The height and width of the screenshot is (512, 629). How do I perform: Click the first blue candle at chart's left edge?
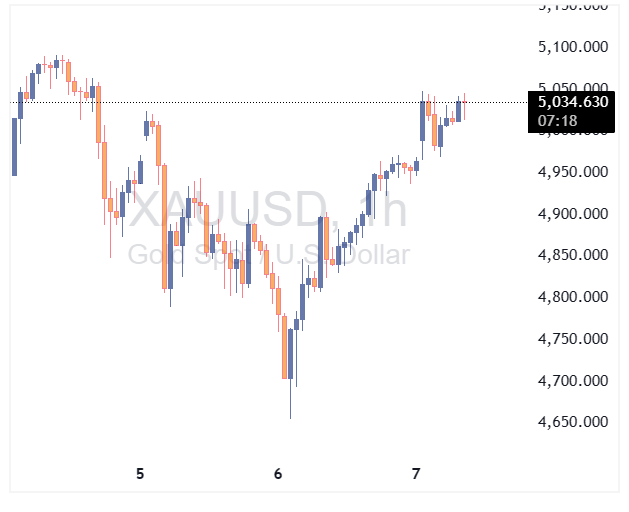(x=14, y=146)
